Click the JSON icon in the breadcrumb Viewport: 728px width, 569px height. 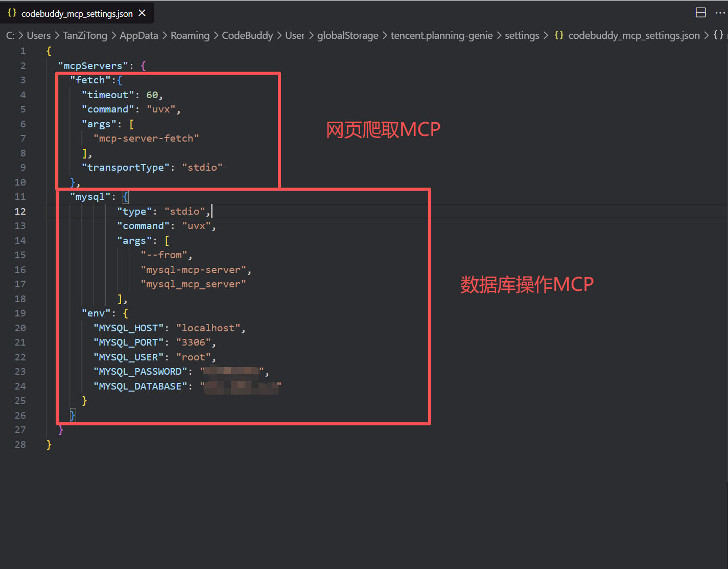coord(559,35)
